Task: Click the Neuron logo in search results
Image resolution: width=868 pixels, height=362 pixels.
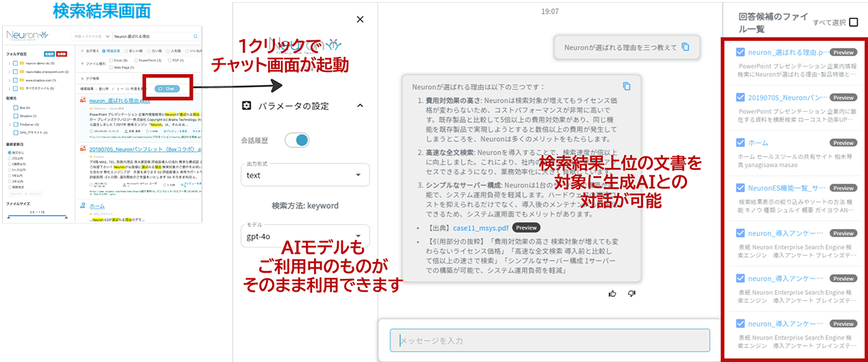Action: click(27, 36)
